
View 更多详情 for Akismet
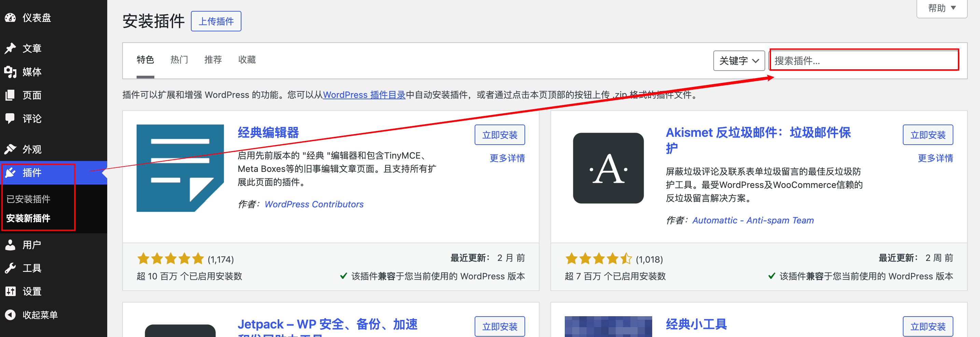point(936,158)
